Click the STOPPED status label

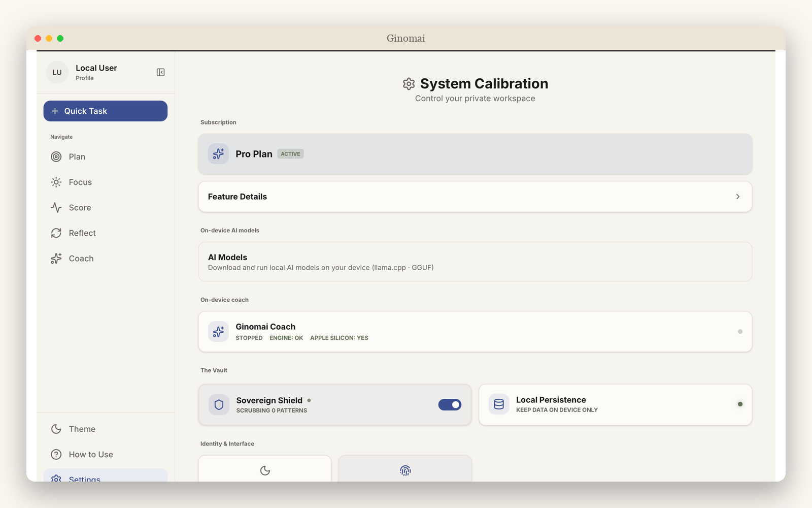pyautogui.click(x=249, y=338)
